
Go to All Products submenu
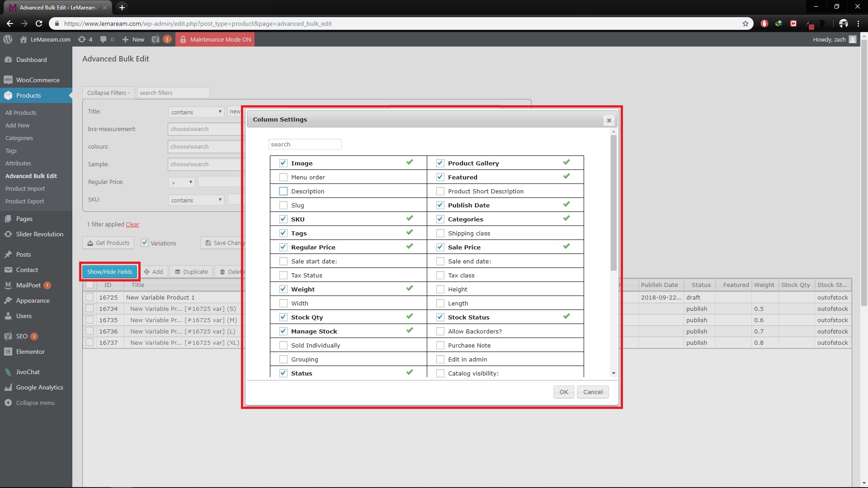click(21, 113)
